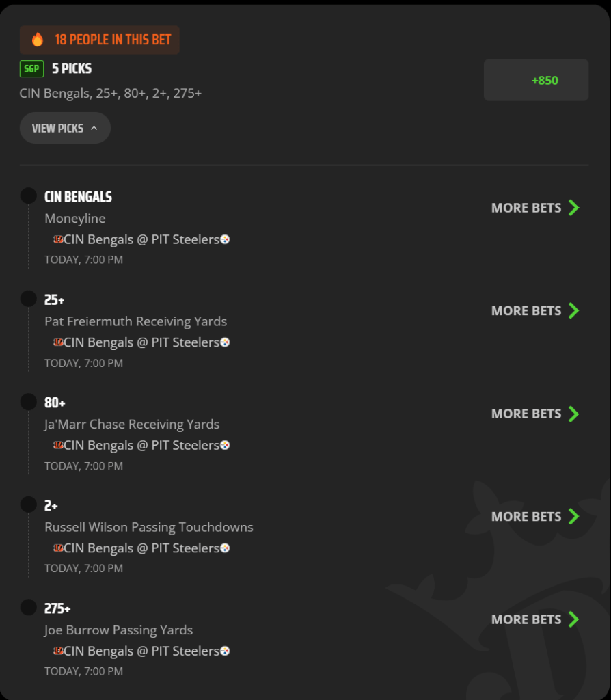The image size is (611, 700).
Task: Select the circle marker beside 80+ pick
Action: coord(29,402)
